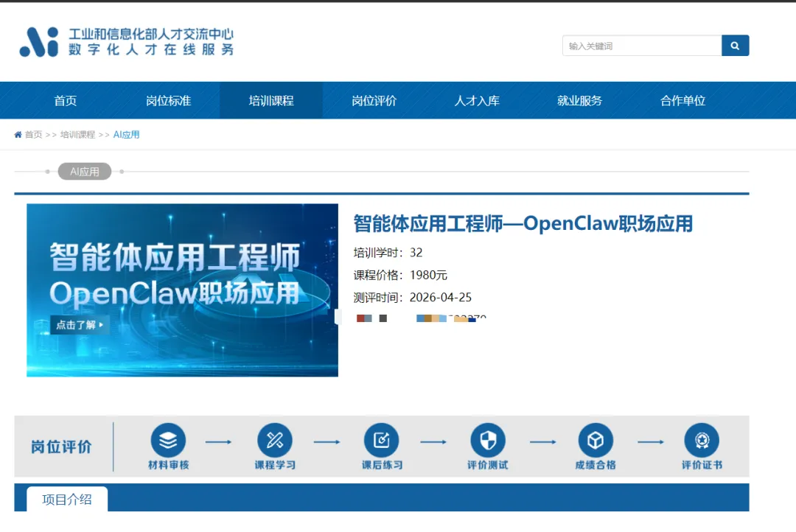Click the 岗位评价 heading in process bar

(x=61, y=447)
